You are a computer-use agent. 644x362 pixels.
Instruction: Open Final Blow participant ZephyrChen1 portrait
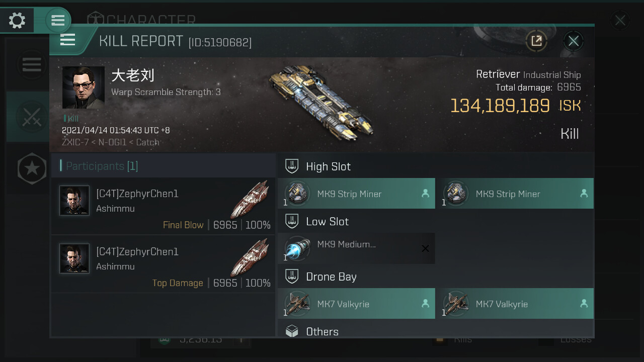[74, 201]
